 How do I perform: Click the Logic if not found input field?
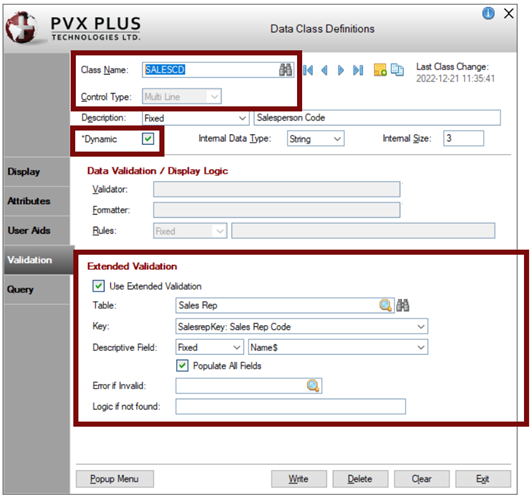tap(290, 406)
